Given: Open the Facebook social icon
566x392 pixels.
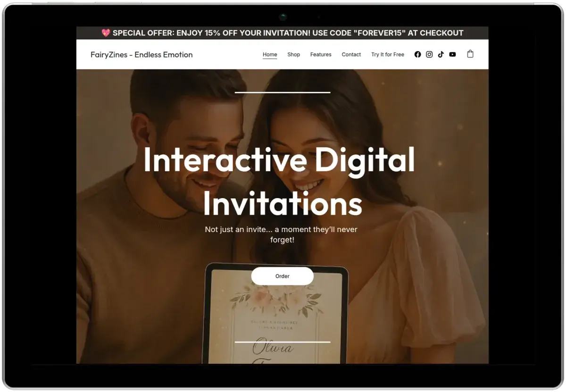Looking at the screenshot, I should 417,54.
